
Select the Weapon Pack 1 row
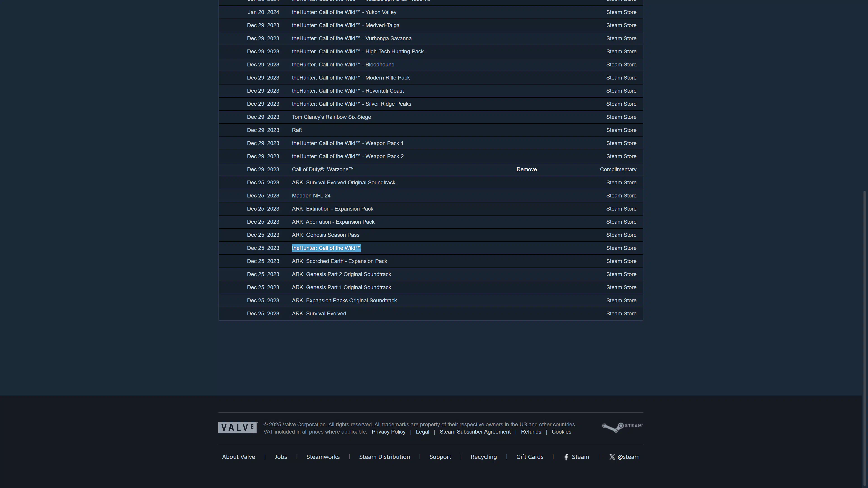431,143
